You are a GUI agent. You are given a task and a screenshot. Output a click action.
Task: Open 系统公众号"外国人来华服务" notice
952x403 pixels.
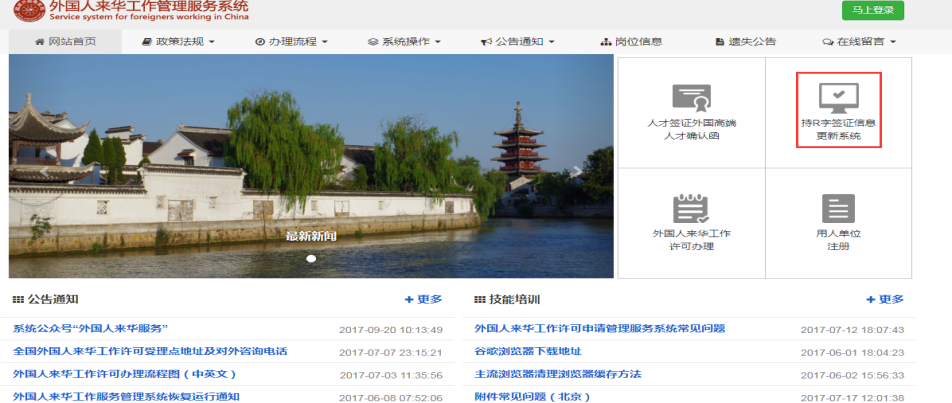[x=90, y=329]
